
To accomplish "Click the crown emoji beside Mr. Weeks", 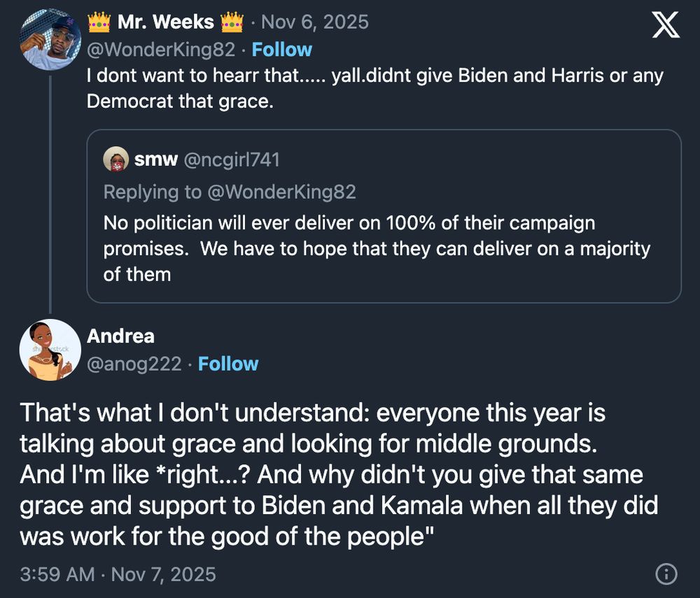I will click(99, 21).
